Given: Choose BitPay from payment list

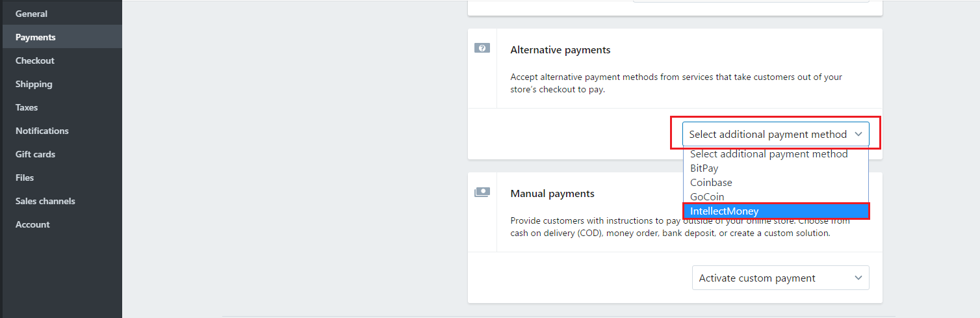Looking at the screenshot, I should tap(704, 168).
